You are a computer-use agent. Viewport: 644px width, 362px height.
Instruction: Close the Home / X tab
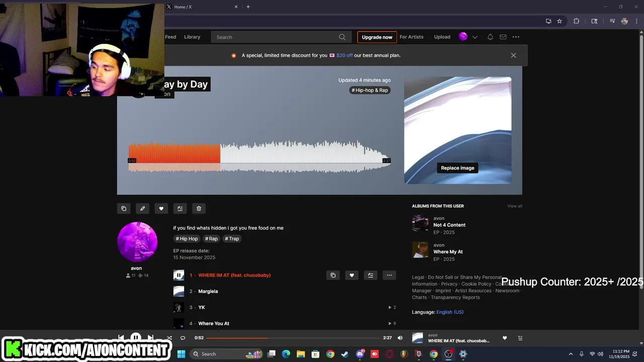click(x=236, y=7)
